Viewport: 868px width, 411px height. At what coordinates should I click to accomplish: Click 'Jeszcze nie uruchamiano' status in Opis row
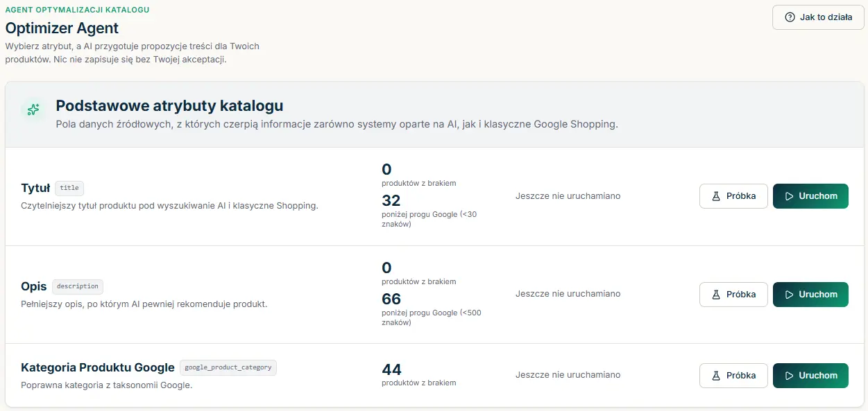568,294
